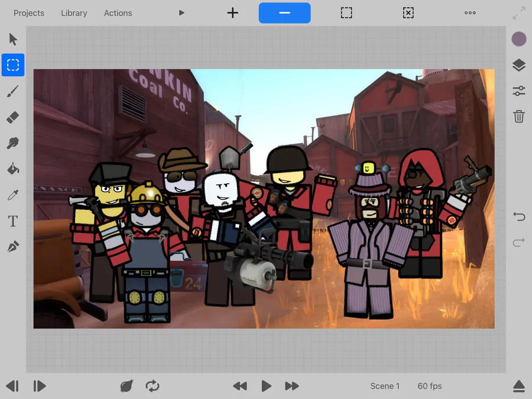Click the trash delete icon

coord(519,116)
